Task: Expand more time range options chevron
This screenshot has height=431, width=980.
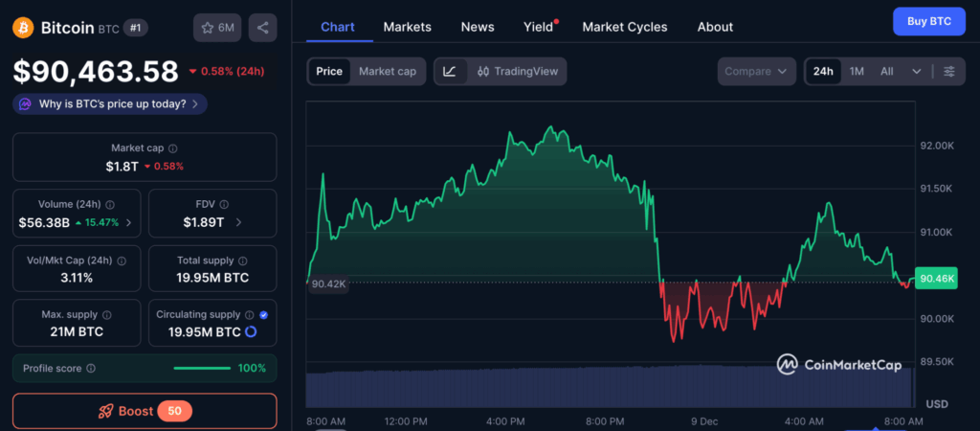Action: pos(917,71)
